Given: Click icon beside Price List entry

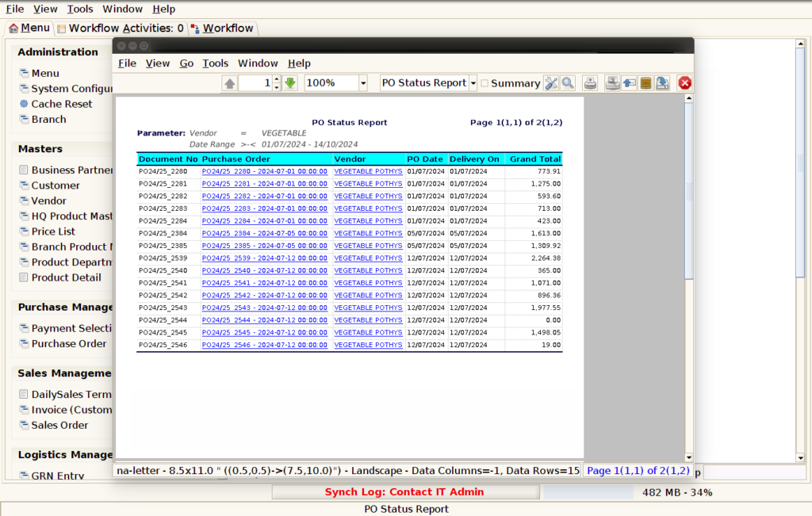Looking at the screenshot, I should pos(24,231).
